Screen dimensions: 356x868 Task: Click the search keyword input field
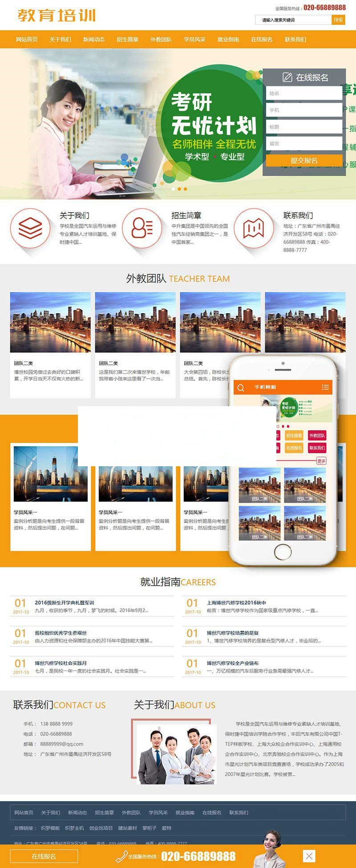tap(294, 20)
